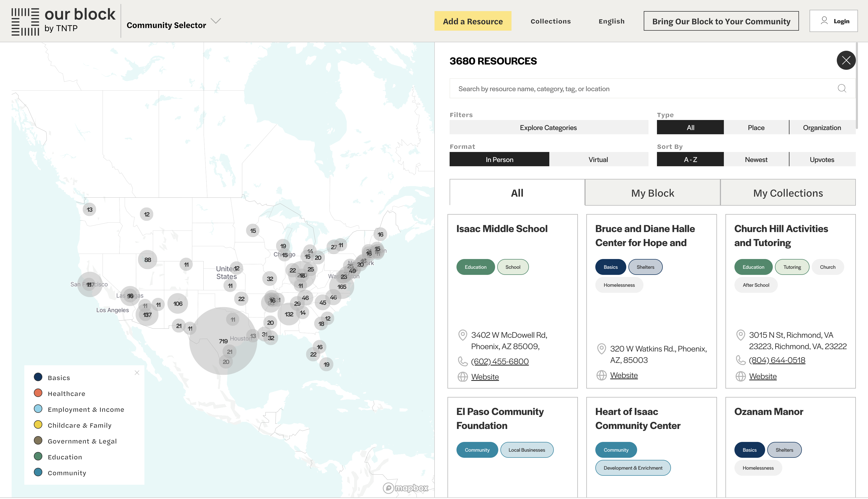Click globe icon on Isaac Middle School card

click(x=463, y=377)
